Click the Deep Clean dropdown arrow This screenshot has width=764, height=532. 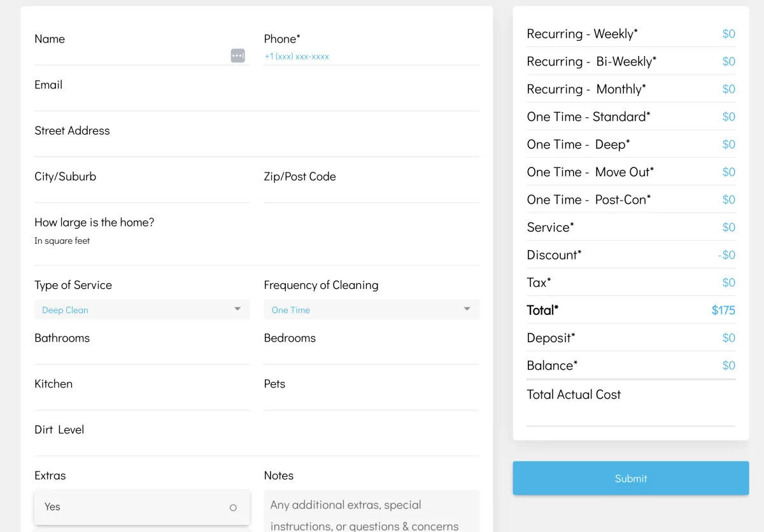(x=237, y=309)
